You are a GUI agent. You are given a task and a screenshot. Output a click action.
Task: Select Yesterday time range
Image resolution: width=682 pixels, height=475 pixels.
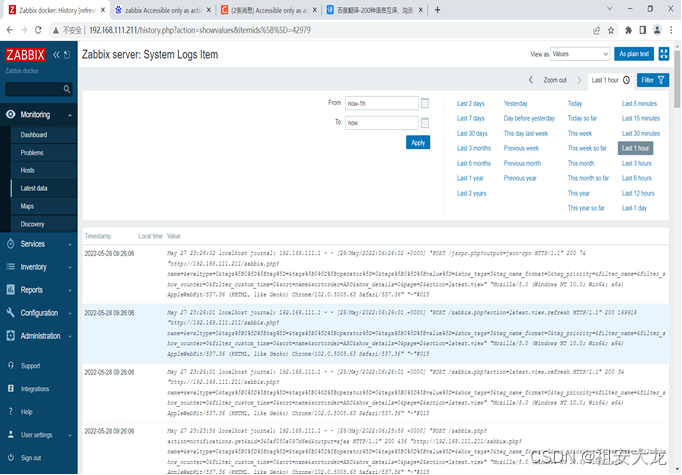tap(515, 104)
